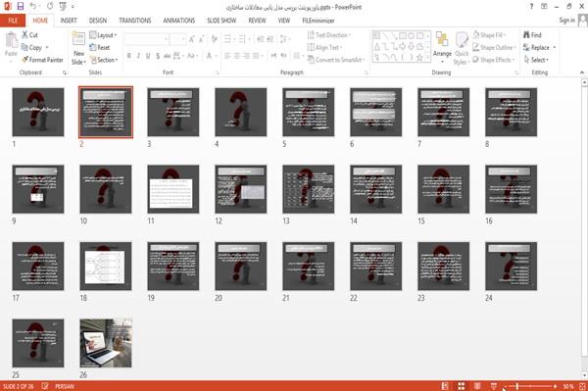Click the Undo arrow icon
The height and width of the screenshot is (391, 588).
33,7
